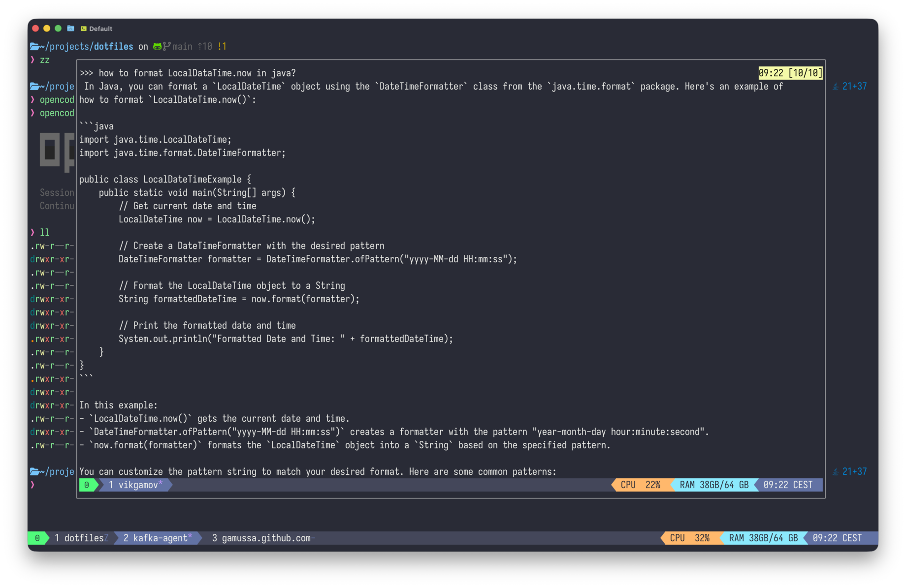The image size is (906, 588).
Task: Click the folder icon in the title bar
Action: [70, 29]
